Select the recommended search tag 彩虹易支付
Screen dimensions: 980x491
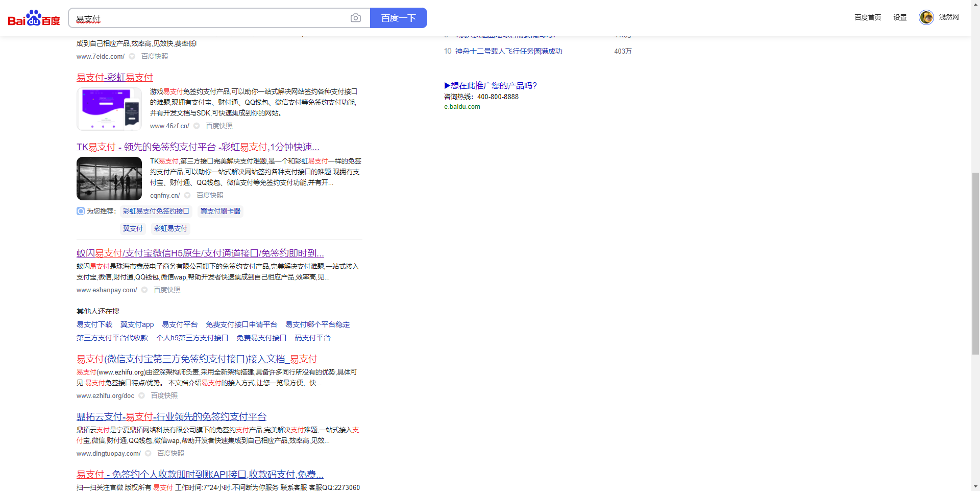pos(170,228)
